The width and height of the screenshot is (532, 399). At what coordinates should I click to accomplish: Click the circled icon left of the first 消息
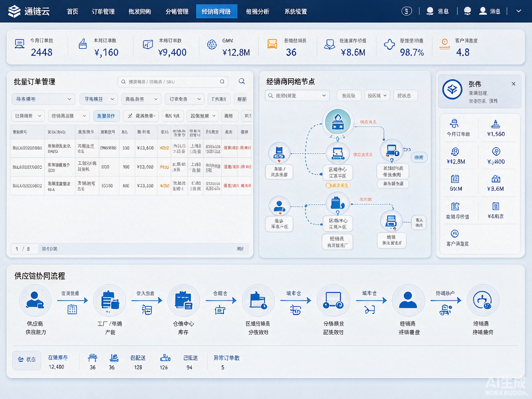tap(406, 11)
